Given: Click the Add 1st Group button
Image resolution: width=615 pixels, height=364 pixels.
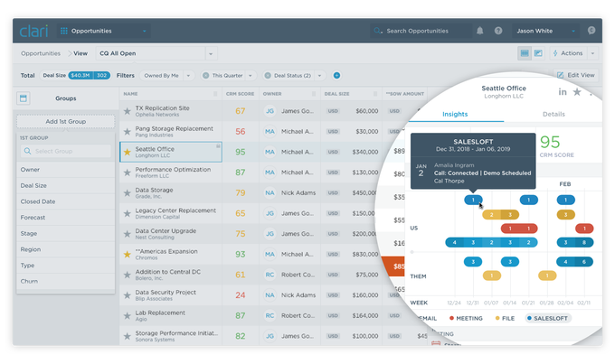Looking at the screenshot, I should point(65,121).
